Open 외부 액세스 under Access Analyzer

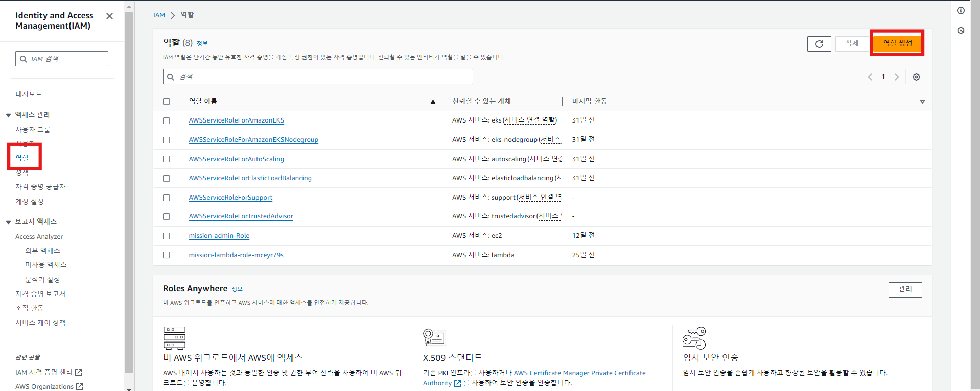(43, 251)
